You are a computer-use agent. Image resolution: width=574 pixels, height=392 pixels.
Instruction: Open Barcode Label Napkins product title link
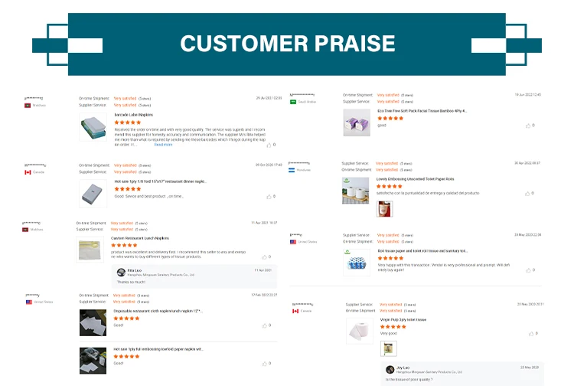[x=133, y=115]
